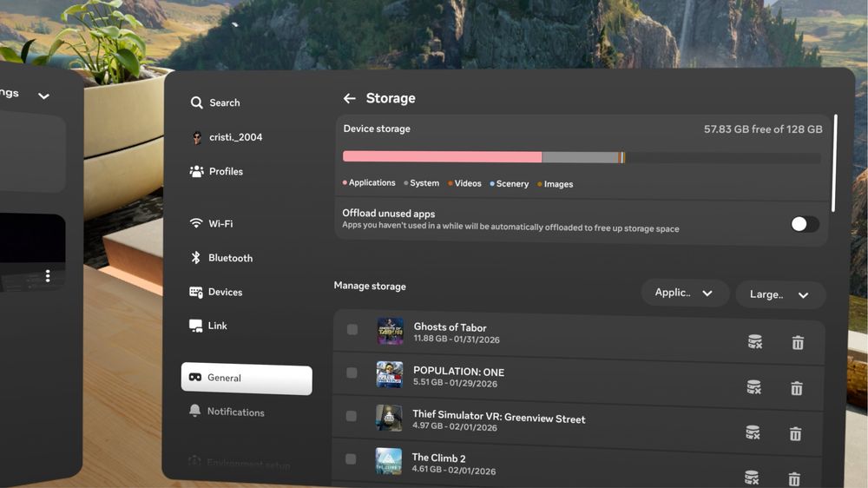The height and width of the screenshot is (488, 868).
Task: Click the back arrow next to Storage
Action: [349, 99]
